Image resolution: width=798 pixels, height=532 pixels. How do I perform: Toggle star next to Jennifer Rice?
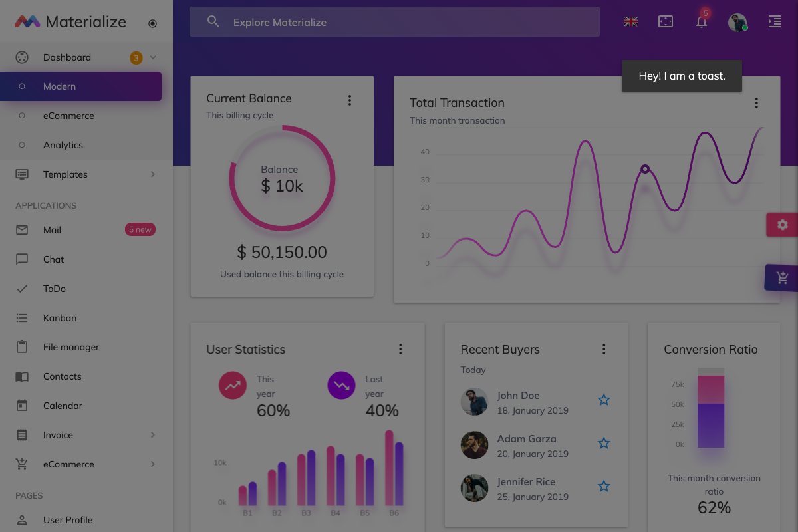[604, 486]
